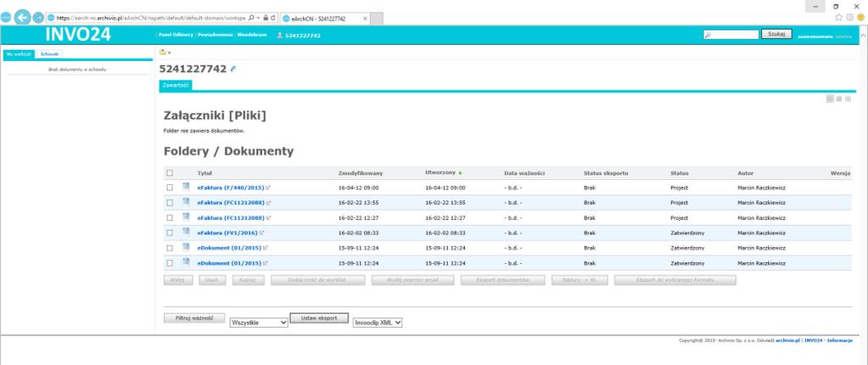
Task: Click the Eksport dokumentów button
Action: click(x=503, y=280)
